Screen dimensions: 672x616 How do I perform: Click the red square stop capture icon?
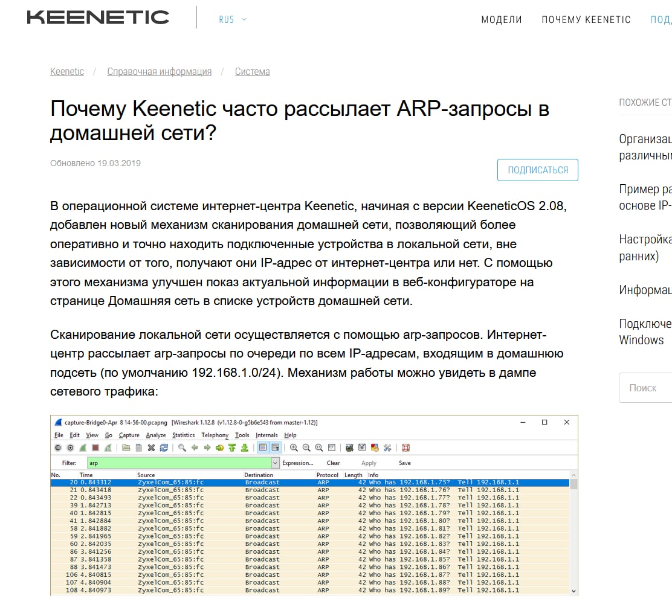point(95,448)
